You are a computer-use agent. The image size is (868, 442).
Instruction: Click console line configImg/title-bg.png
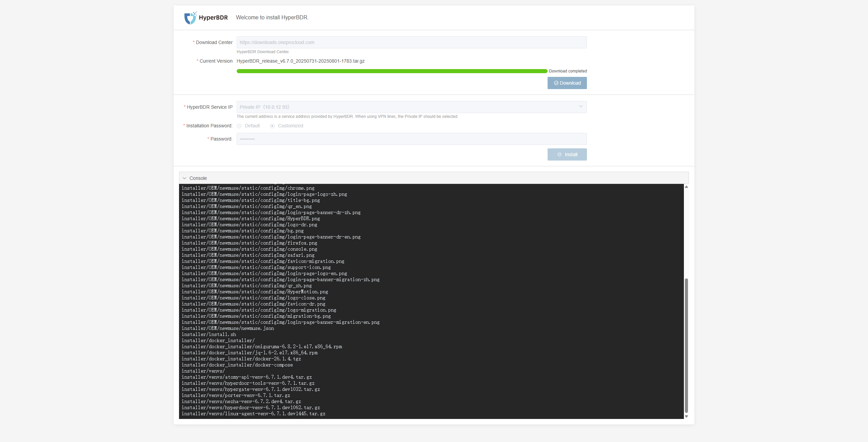(251, 200)
